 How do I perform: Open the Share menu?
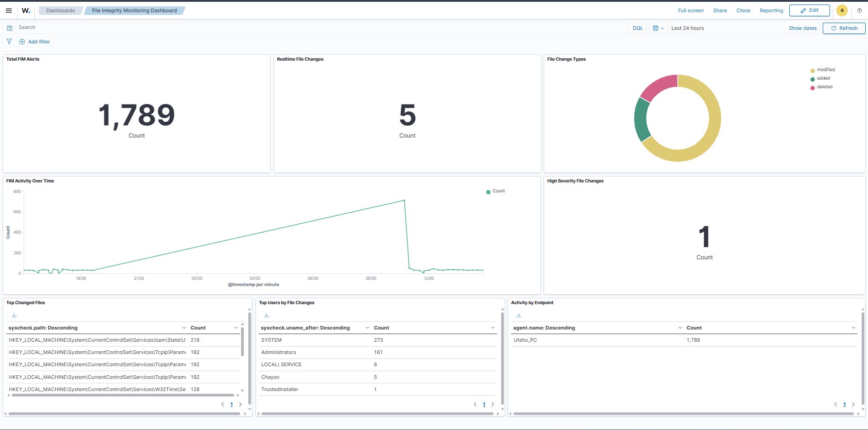pos(720,10)
